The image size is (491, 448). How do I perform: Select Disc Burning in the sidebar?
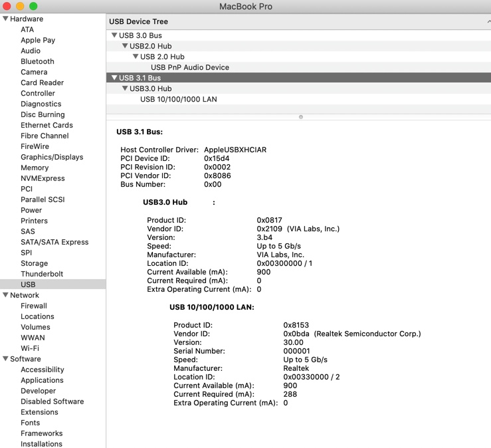click(43, 115)
